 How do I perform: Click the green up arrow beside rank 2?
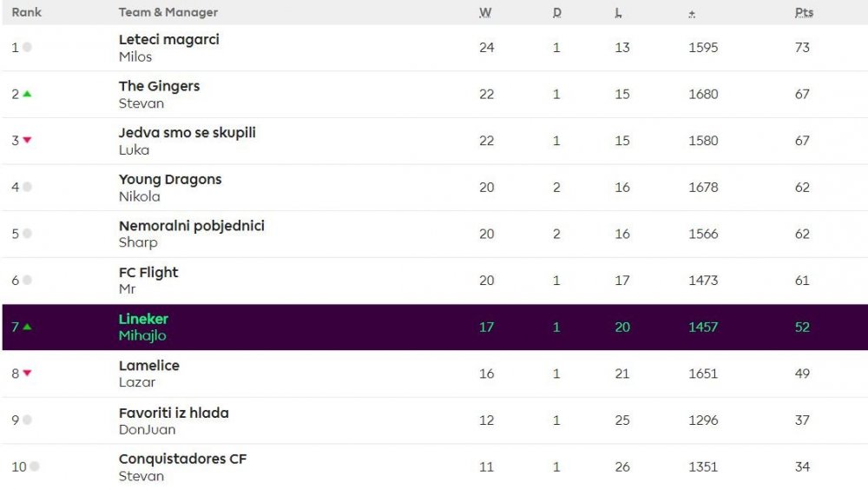(27, 94)
